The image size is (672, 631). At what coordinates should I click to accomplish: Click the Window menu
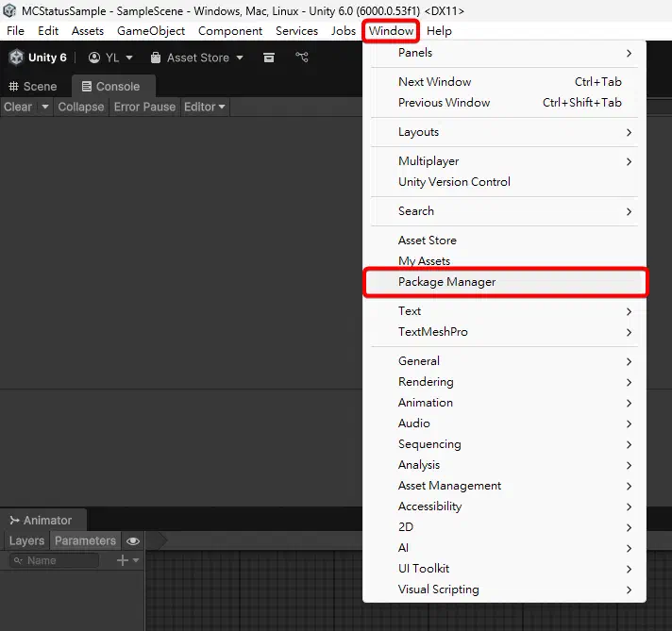[x=391, y=31]
